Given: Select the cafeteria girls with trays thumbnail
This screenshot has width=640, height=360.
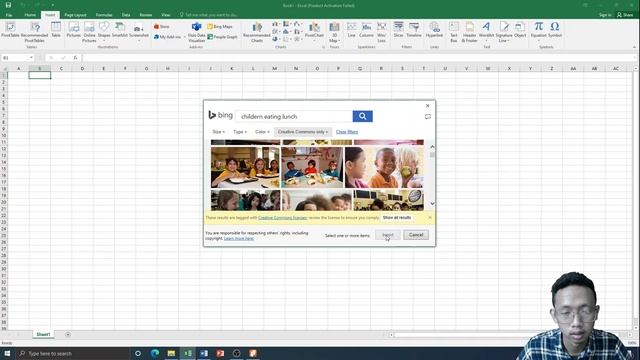Looking at the screenshot, I should (245, 167).
